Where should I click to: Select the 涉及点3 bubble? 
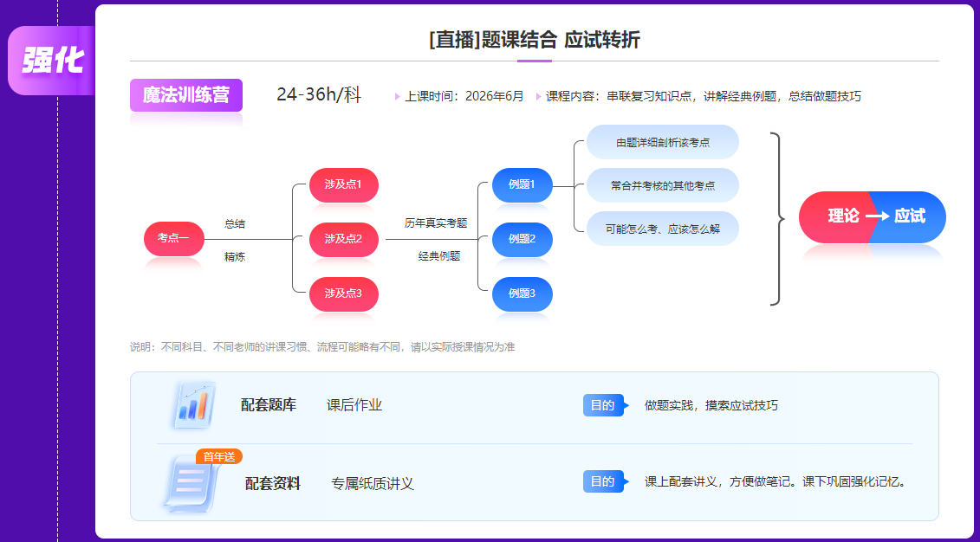(343, 294)
